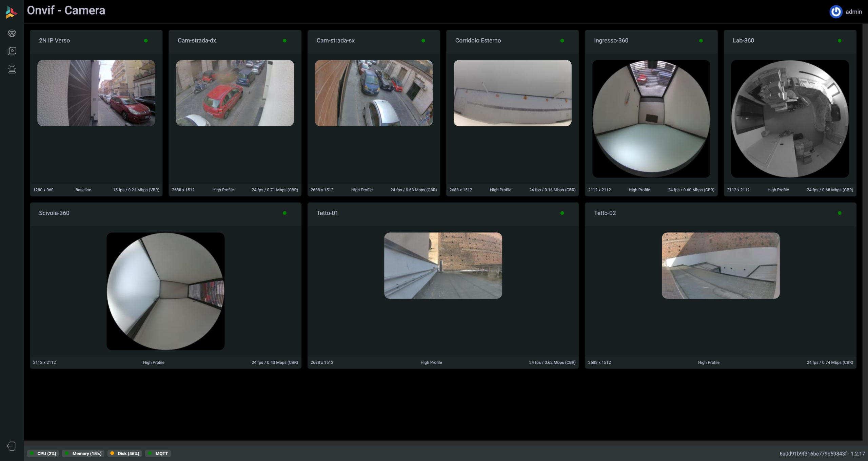The height and width of the screenshot is (461, 868).
Task: Click the 24 fps / 0.16 Mbps (CBR) text
Action: pyautogui.click(x=552, y=190)
